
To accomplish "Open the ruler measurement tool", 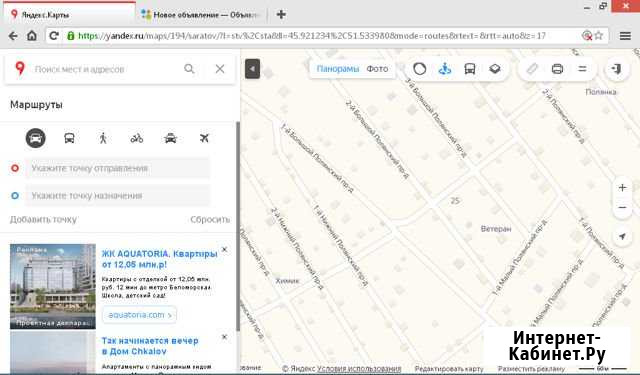I will 532,69.
